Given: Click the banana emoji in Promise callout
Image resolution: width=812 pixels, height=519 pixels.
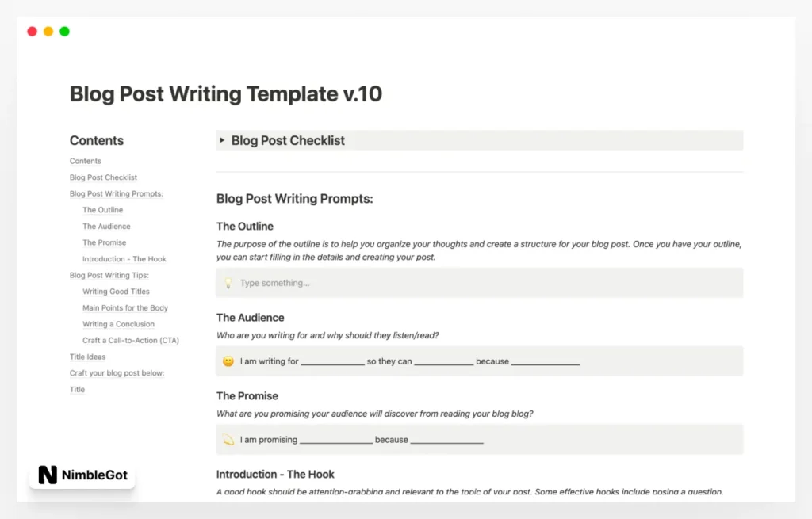Looking at the screenshot, I should point(228,440).
